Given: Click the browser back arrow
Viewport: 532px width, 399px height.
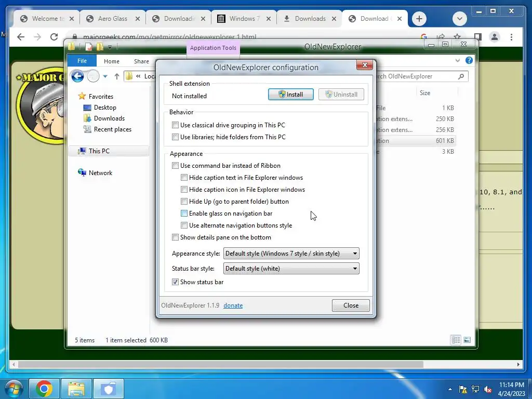Looking at the screenshot, I should coord(21,37).
